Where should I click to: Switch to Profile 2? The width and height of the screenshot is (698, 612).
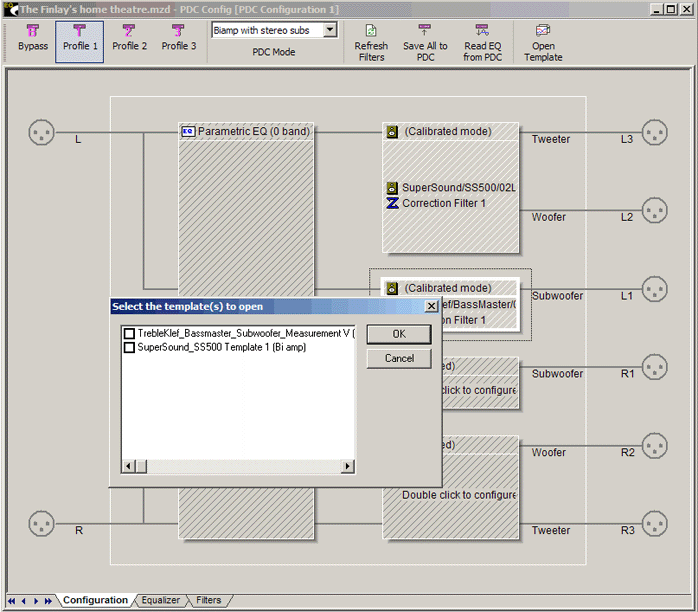129,38
